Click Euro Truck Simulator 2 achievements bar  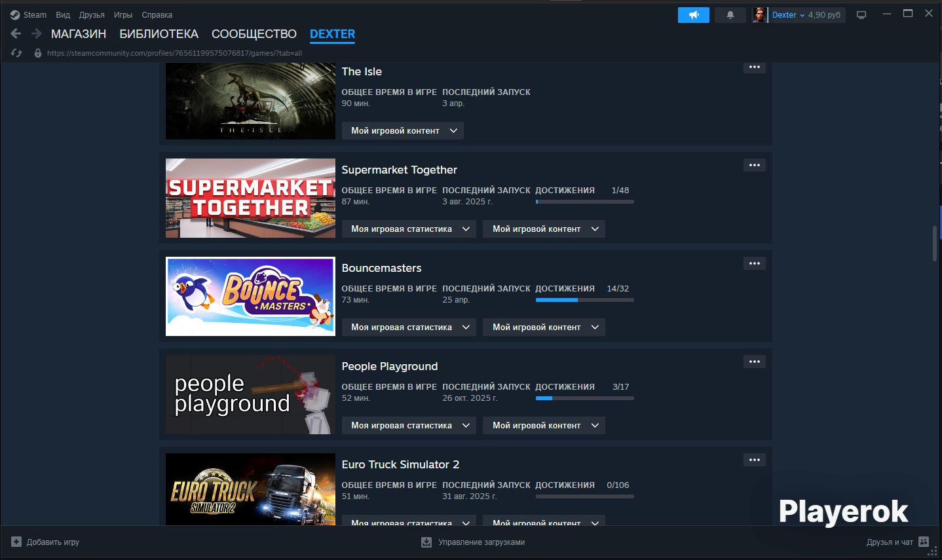585,496
